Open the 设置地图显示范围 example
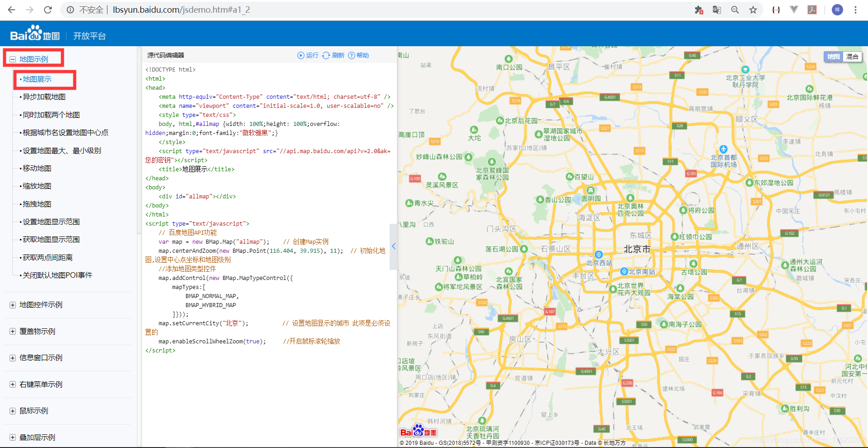Viewport: 868px width, 448px height. pos(51,222)
